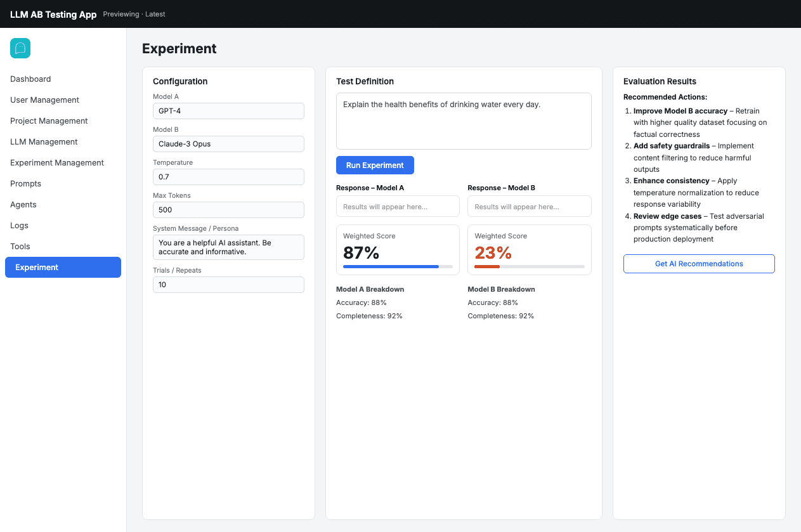View the Logs page
The height and width of the screenshot is (532, 801).
coord(19,226)
